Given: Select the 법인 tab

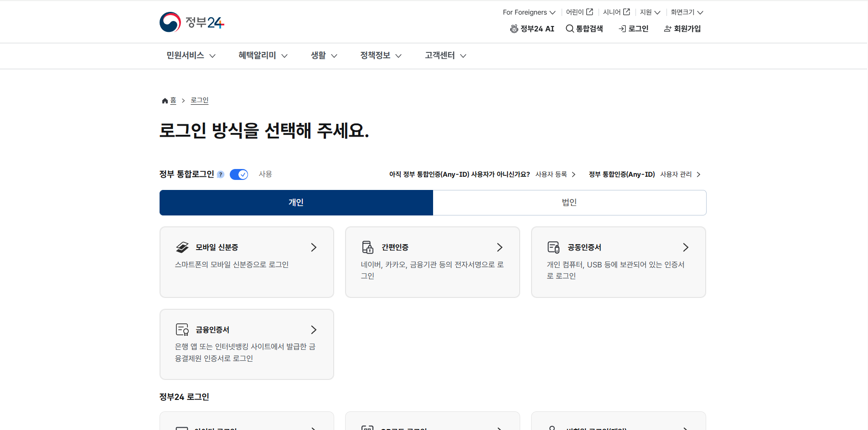Looking at the screenshot, I should 569,203.
